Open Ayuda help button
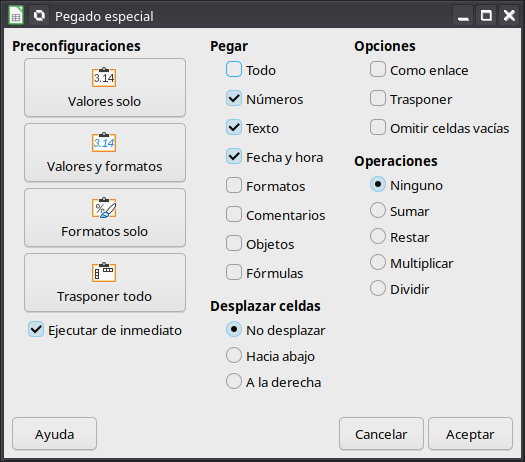 [x=55, y=434]
